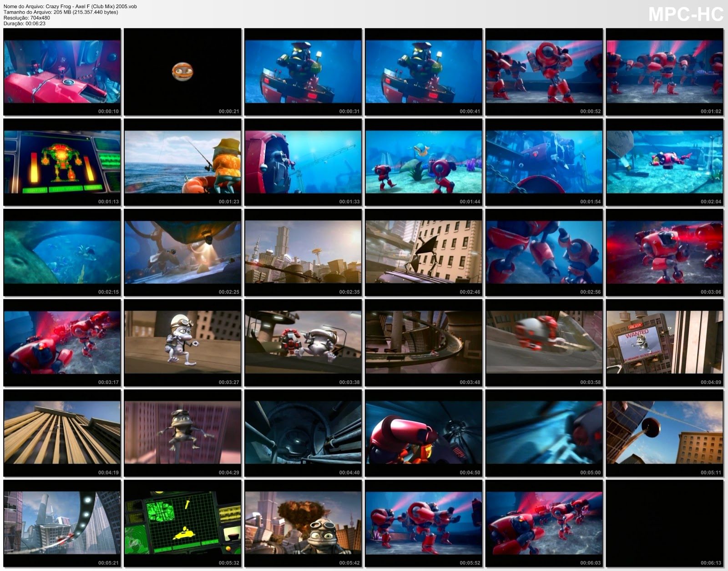Viewport: 728px width, 571px height.
Task: Open the thumbnail stamped 00:06:03
Action: 544,524
